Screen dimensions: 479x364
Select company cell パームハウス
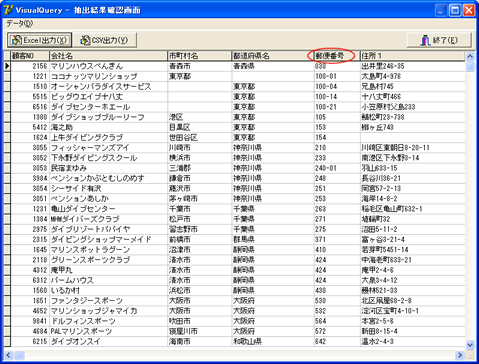tap(108, 280)
